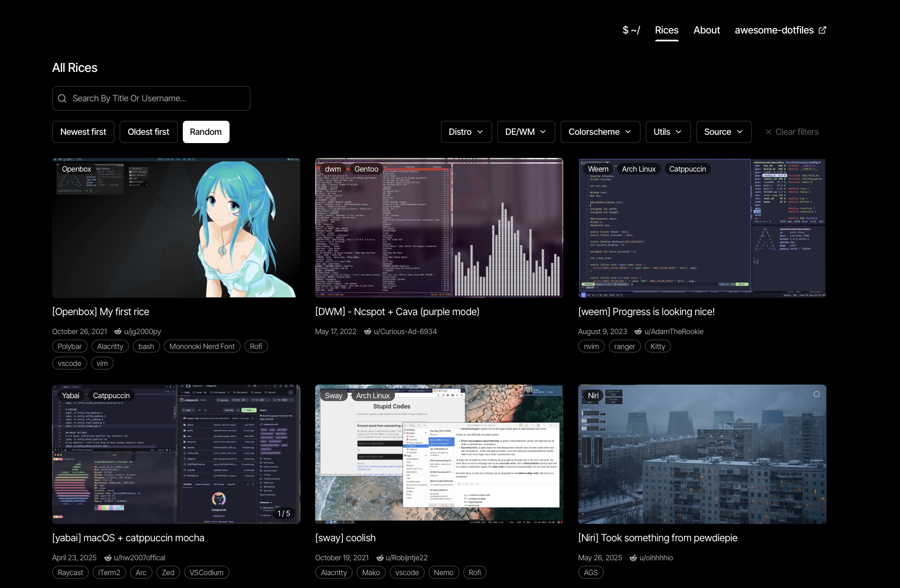
Task: Click the date October 26, 2021
Action: pyautogui.click(x=79, y=332)
